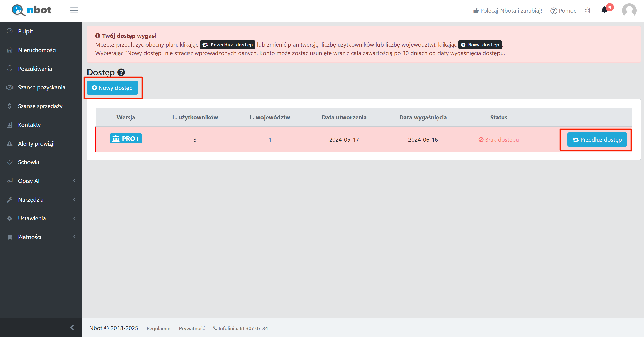The image size is (644, 337).
Task: Go to Szanse pozyskania section
Action: tap(42, 87)
